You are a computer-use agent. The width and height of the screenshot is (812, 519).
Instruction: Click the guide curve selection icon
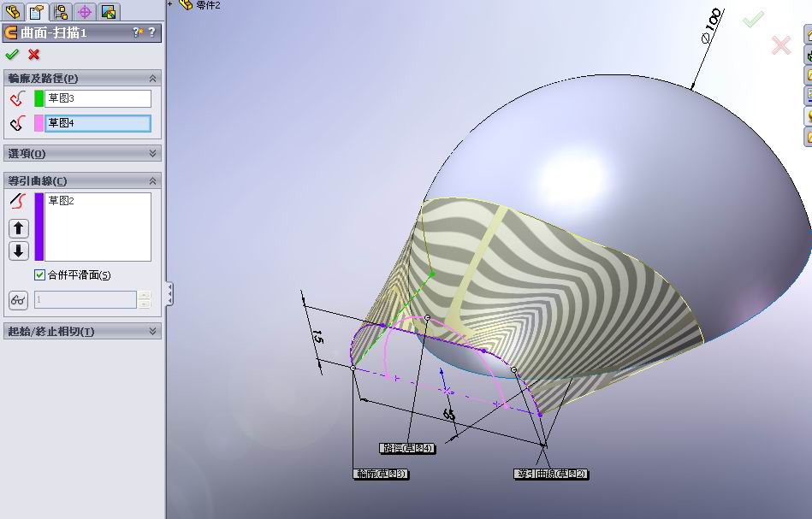18,201
